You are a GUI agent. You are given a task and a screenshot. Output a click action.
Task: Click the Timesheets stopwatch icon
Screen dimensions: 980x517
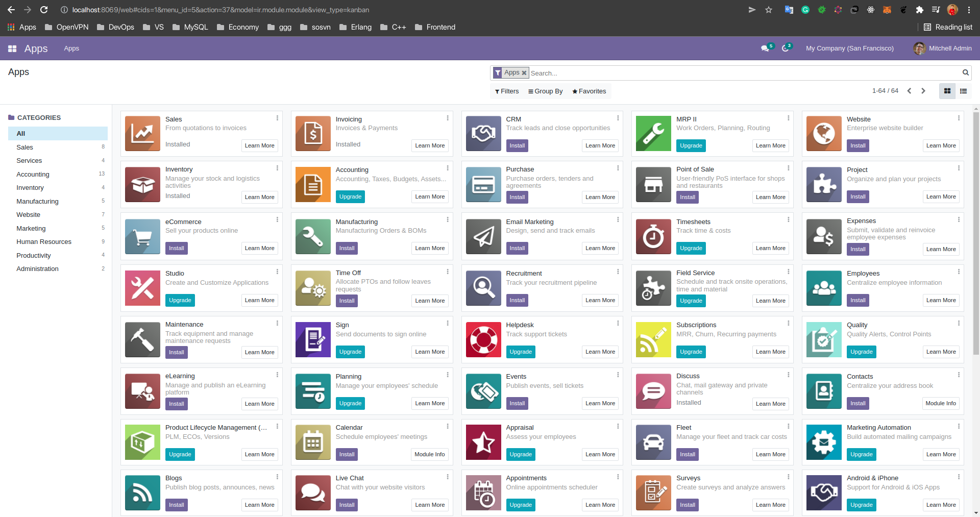[x=653, y=236]
